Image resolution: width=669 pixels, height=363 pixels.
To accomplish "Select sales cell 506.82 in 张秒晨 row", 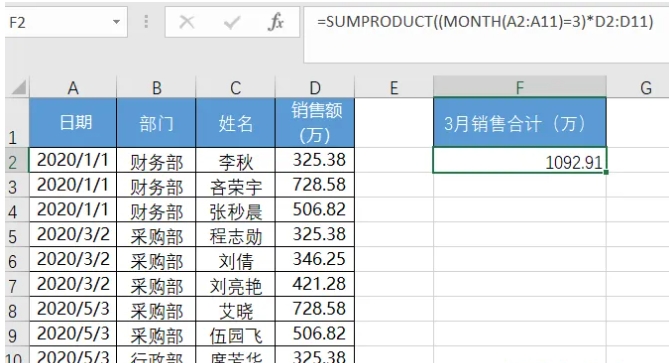I will [315, 210].
